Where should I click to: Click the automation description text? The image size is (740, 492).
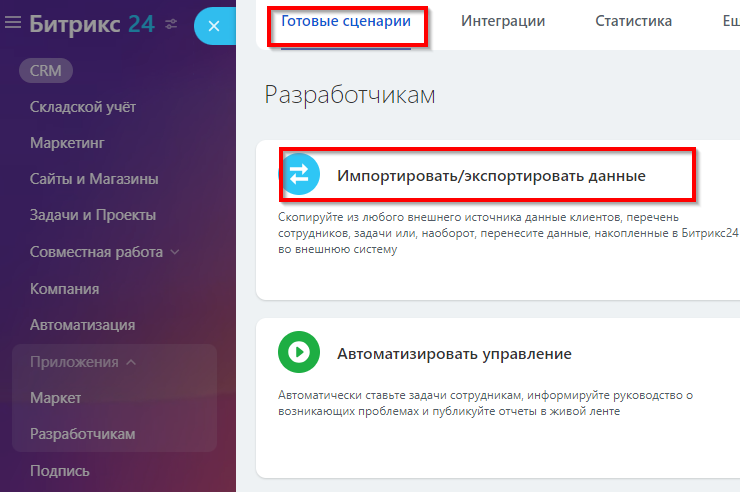[x=485, y=403]
